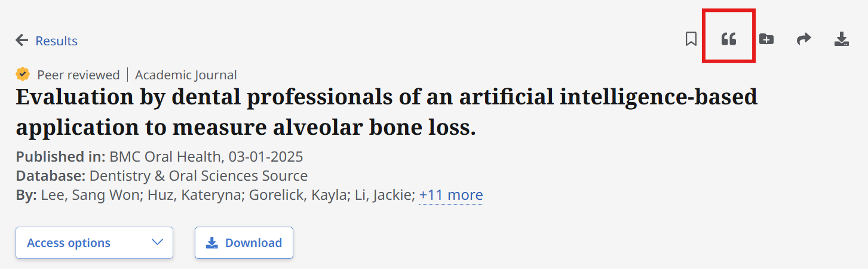Click the Peer reviewed checkmark badge

23,75
